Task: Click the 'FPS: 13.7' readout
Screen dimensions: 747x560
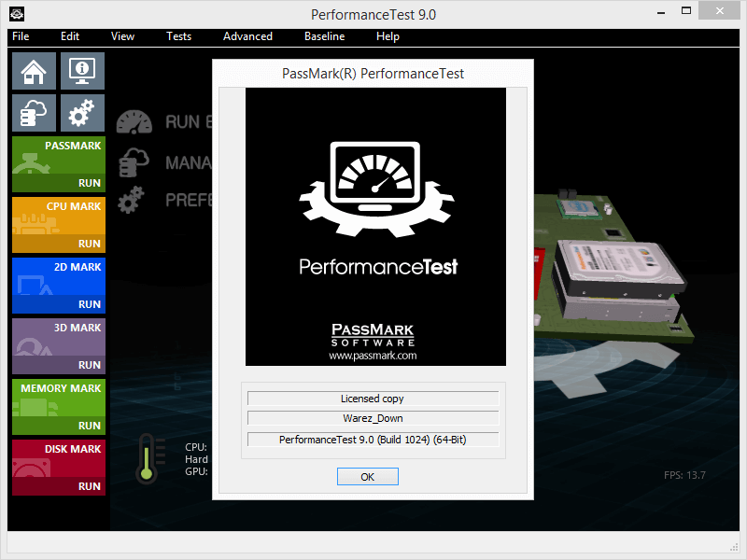Action: coord(684,475)
